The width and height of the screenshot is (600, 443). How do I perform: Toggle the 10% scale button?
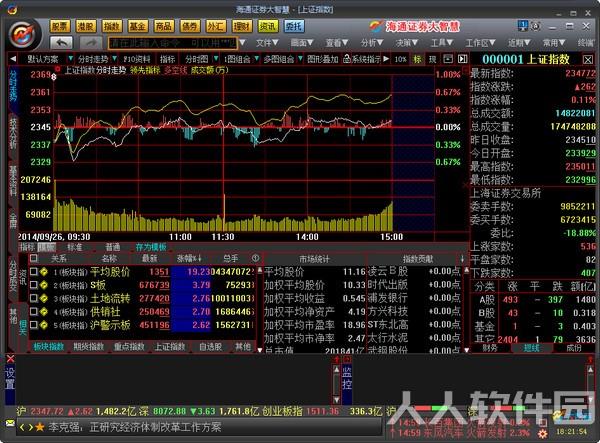[x=400, y=59]
